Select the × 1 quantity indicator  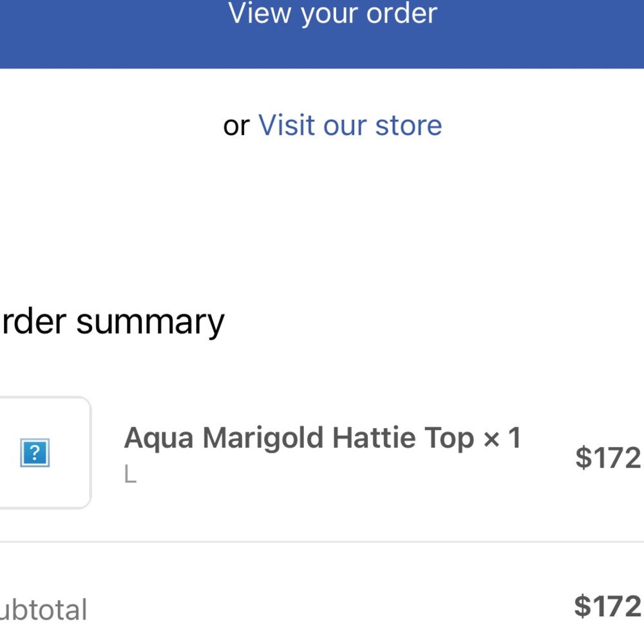coord(502,438)
